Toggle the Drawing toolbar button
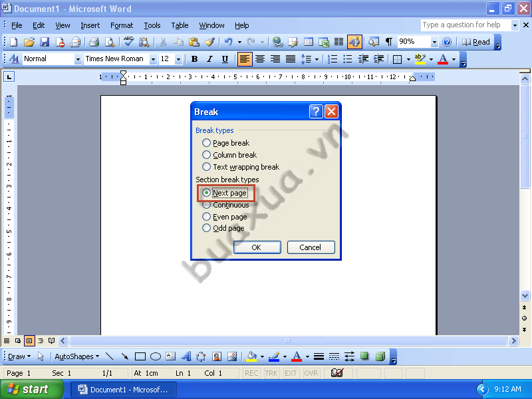 (354, 42)
